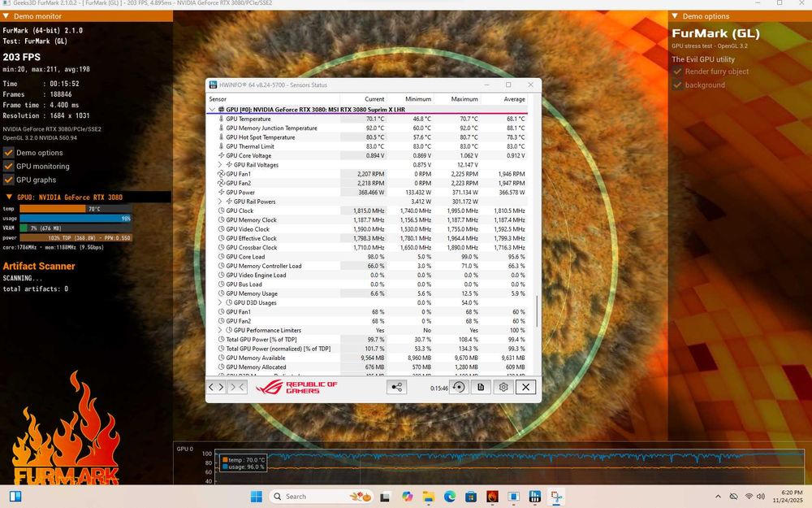Select the GPU Memory Controller Load row
Screen dimensions: 812x508
pos(367,266)
